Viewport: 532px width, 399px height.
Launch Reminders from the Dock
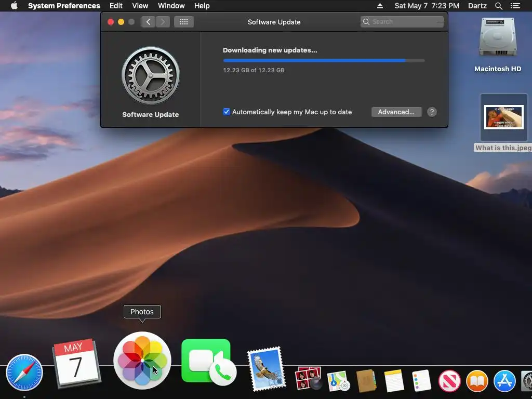point(421,381)
